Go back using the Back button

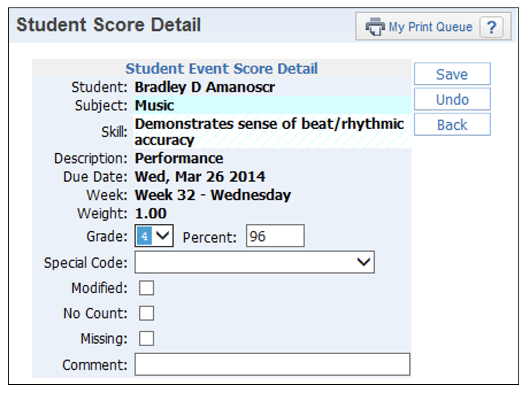tap(452, 125)
